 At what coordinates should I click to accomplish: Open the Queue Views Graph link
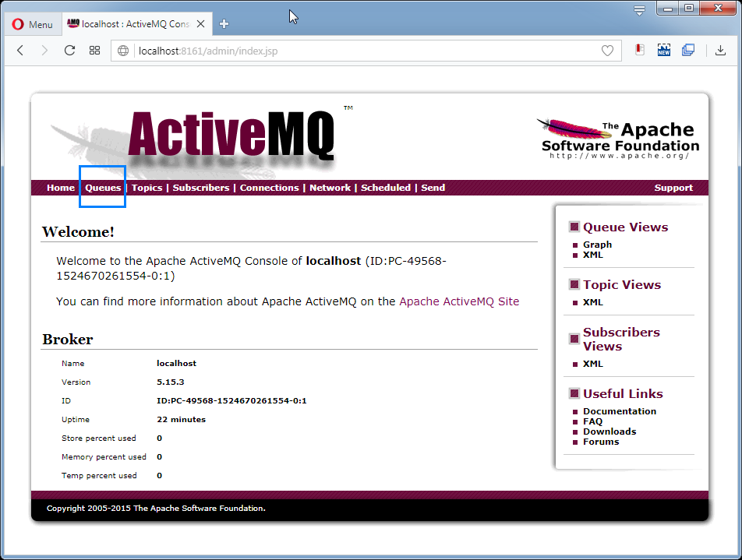coord(597,245)
